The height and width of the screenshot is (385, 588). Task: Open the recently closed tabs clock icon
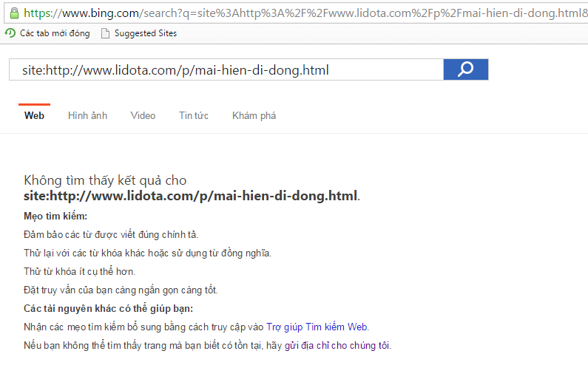[x=10, y=33]
